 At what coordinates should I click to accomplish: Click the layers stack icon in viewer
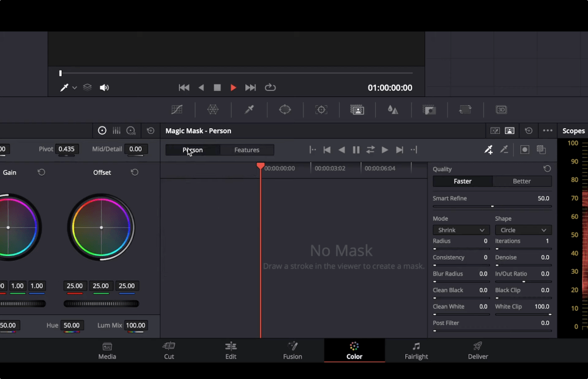(x=88, y=88)
